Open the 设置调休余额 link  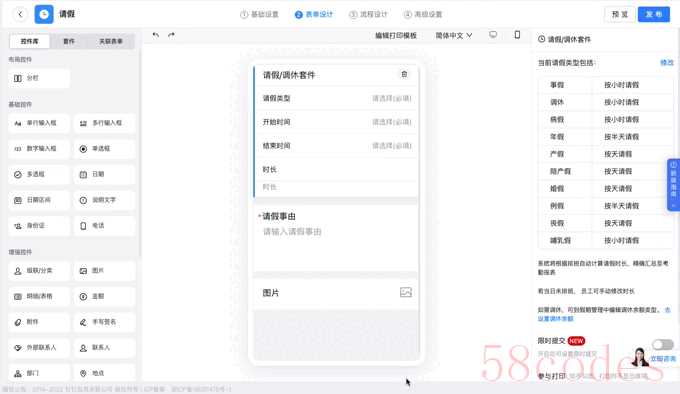click(x=556, y=319)
